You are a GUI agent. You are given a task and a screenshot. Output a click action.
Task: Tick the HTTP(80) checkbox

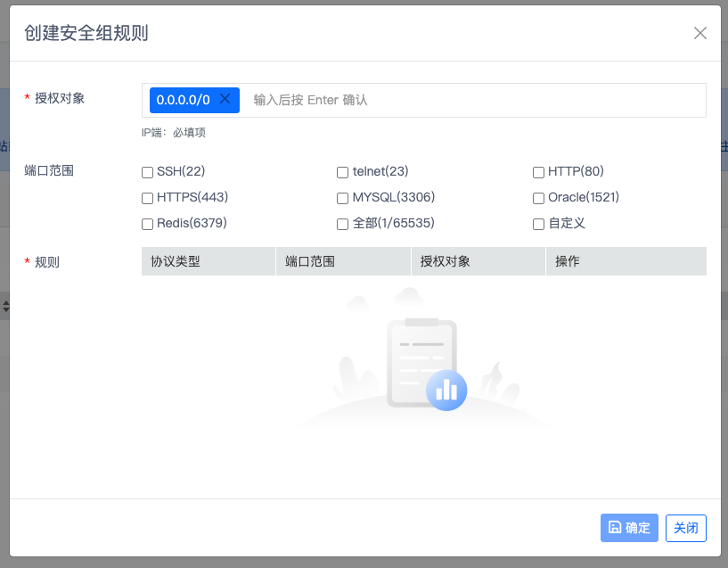[x=538, y=172]
